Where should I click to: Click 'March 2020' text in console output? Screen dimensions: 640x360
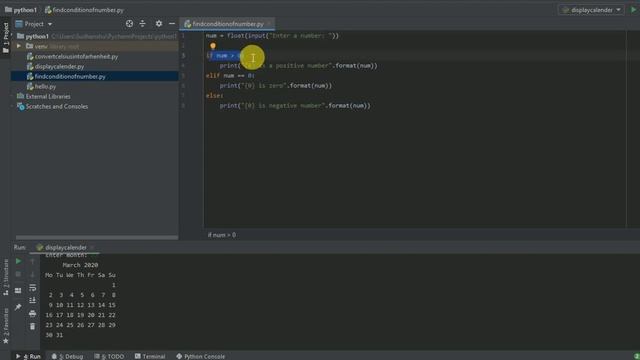pyautogui.click(x=80, y=265)
